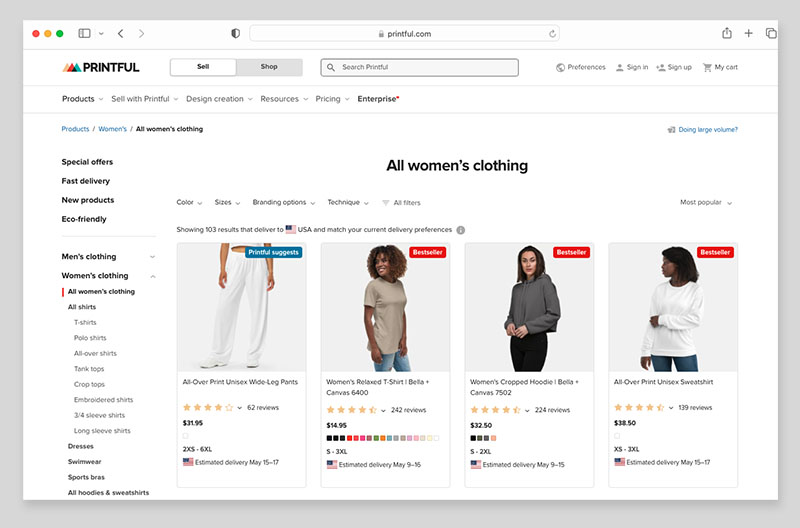Screen dimensions: 800x528
Task: Open the All-Over Print Wide-Leg Pants image
Action: click(x=241, y=308)
